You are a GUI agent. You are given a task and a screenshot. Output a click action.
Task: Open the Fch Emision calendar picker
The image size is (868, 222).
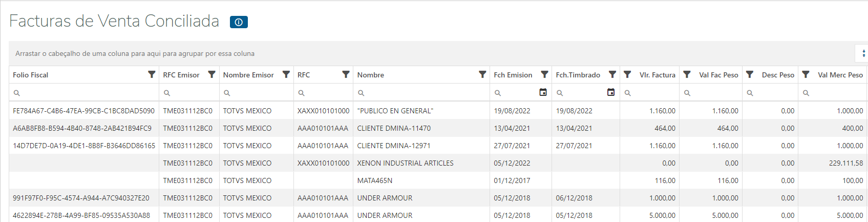click(x=543, y=92)
